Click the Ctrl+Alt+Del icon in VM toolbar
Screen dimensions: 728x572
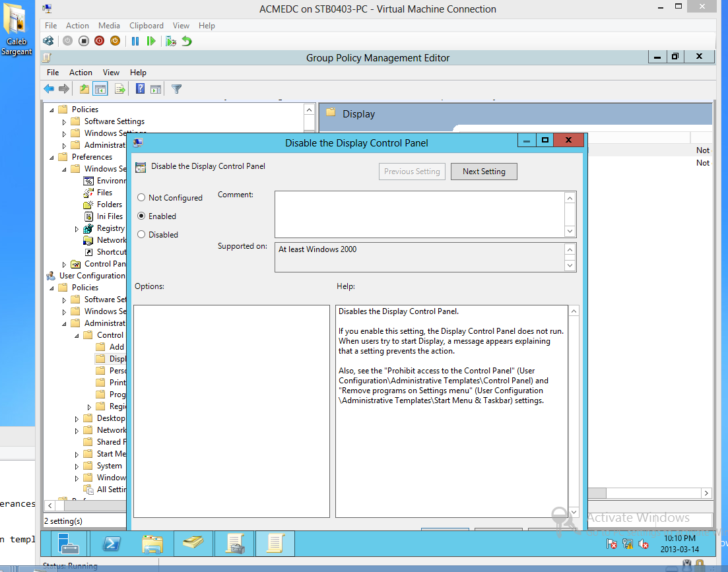48,41
